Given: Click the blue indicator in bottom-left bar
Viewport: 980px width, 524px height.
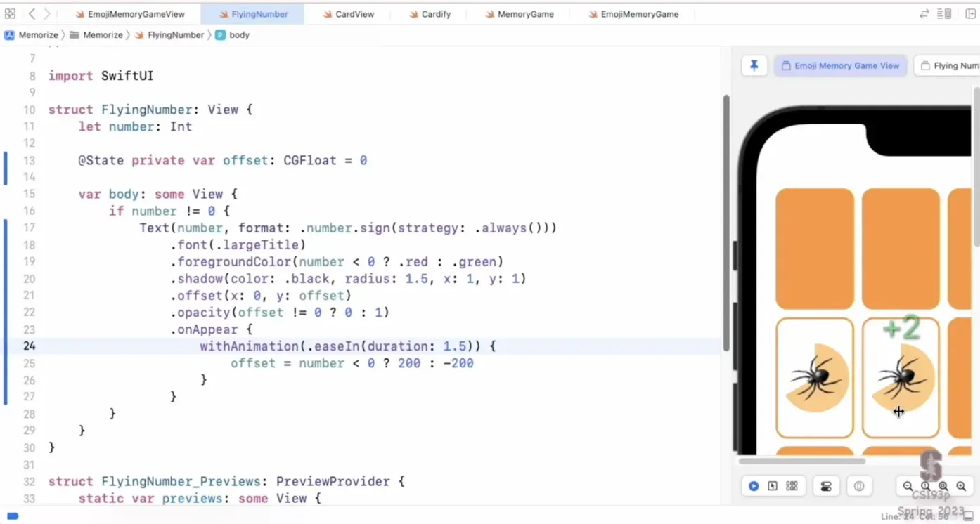Looking at the screenshot, I should pos(13,516).
